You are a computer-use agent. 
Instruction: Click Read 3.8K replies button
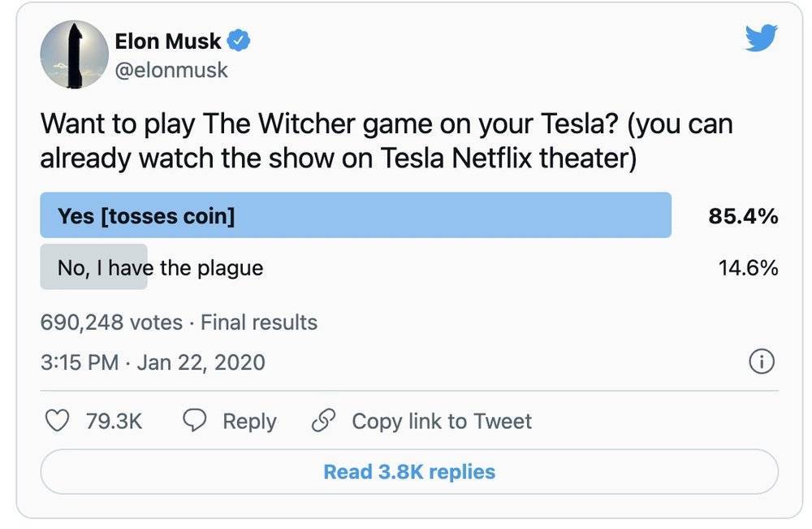point(409,471)
